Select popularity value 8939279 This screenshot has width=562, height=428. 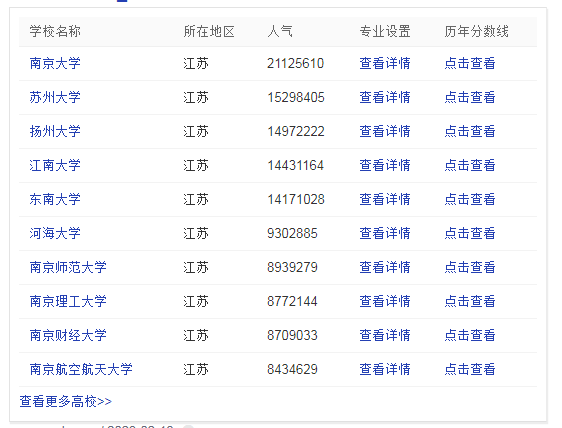tap(292, 267)
